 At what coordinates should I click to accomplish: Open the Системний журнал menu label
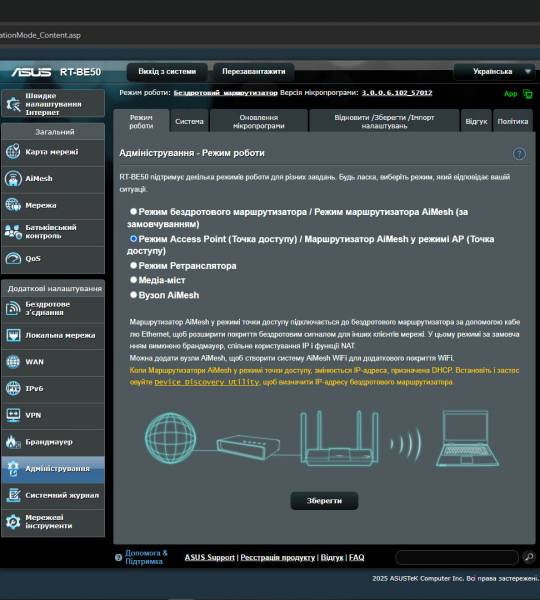62,495
